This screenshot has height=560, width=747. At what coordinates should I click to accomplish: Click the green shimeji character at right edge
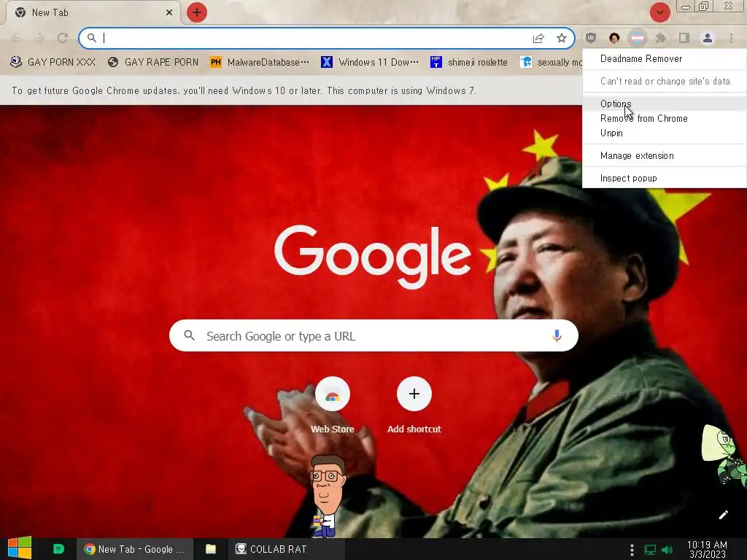724,456
